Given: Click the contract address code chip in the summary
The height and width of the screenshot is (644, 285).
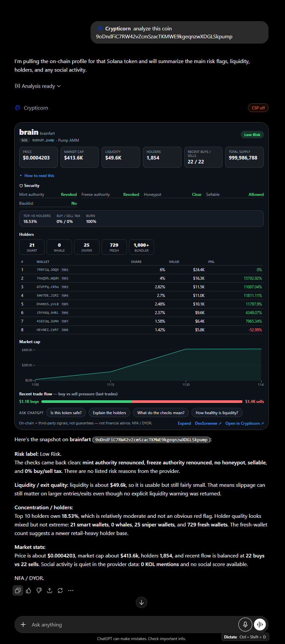Looking at the screenshot, I should [151, 440].
